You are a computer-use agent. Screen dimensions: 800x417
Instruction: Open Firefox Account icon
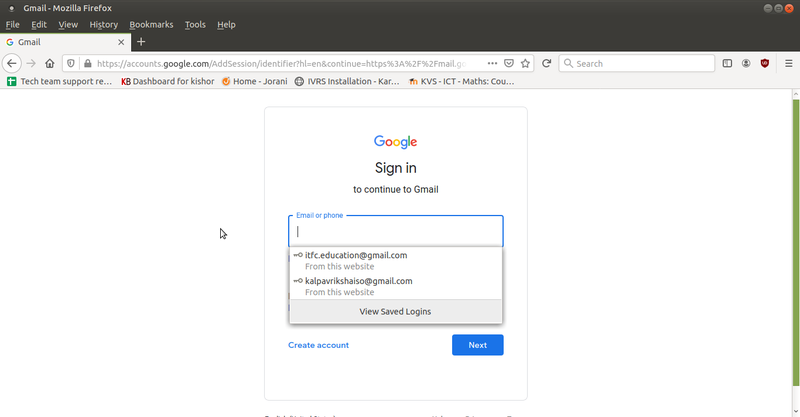coord(746,64)
